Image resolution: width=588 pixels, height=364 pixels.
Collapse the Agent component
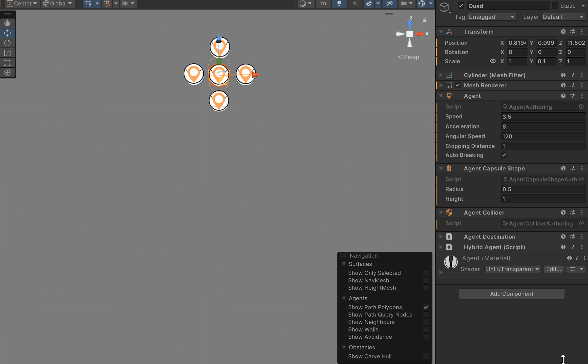coord(441,96)
